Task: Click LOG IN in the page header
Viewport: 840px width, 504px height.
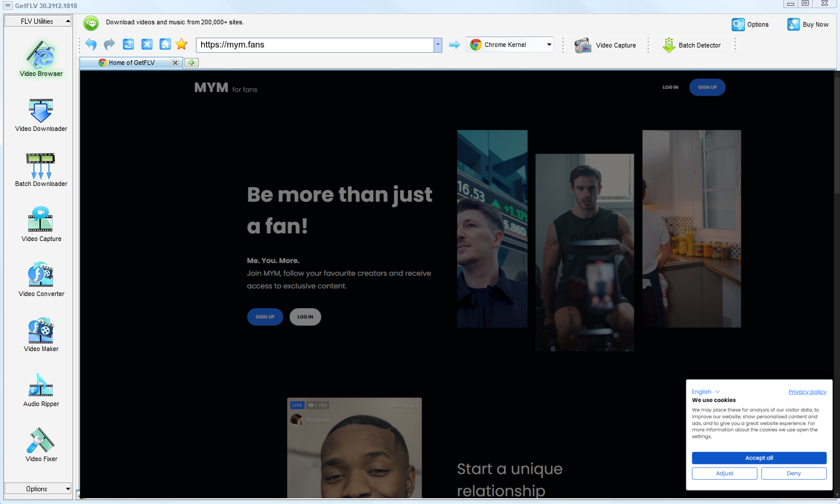Action: pyautogui.click(x=670, y=87)
